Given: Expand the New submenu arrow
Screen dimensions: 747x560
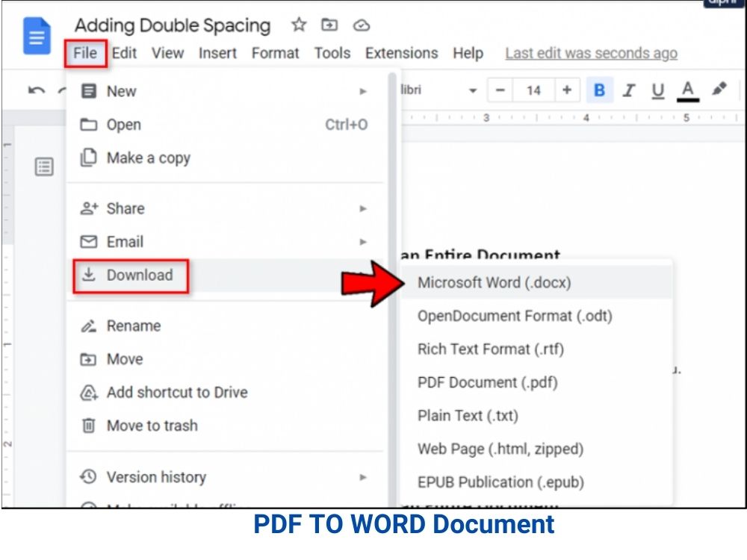Looking at the screenshot, I should (x=363, y=91).
